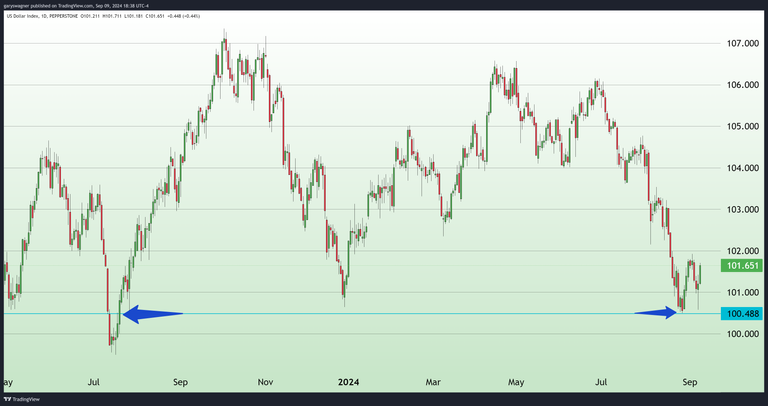The image size is (768, 406).
Task: Select the 2024 marker on time axis
Action: pos(349,382)
